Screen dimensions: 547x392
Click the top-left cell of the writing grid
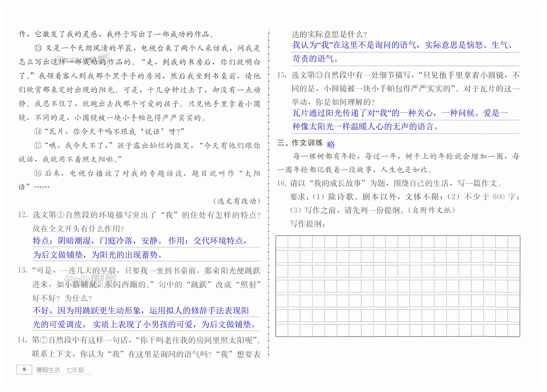(282, 242)
